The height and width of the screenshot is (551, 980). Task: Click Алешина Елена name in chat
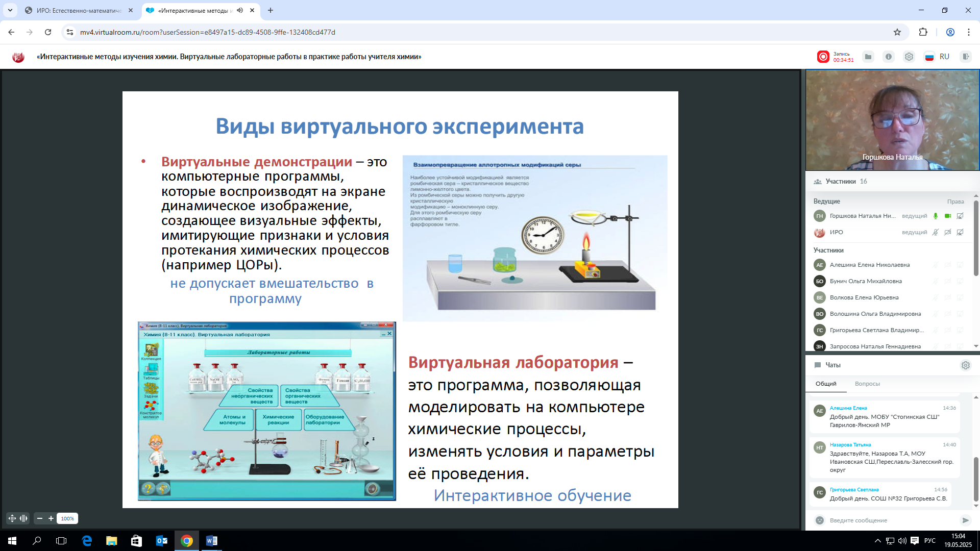848,408
